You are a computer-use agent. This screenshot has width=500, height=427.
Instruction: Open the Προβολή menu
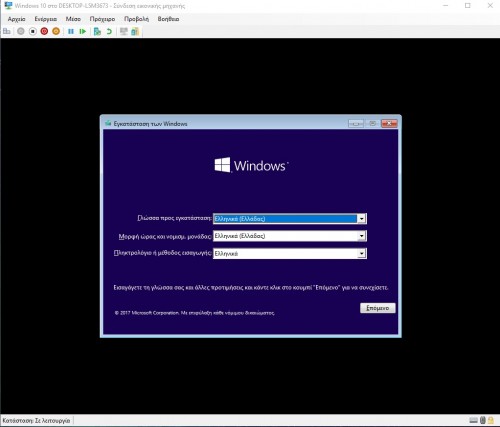[x=136, y=19]
